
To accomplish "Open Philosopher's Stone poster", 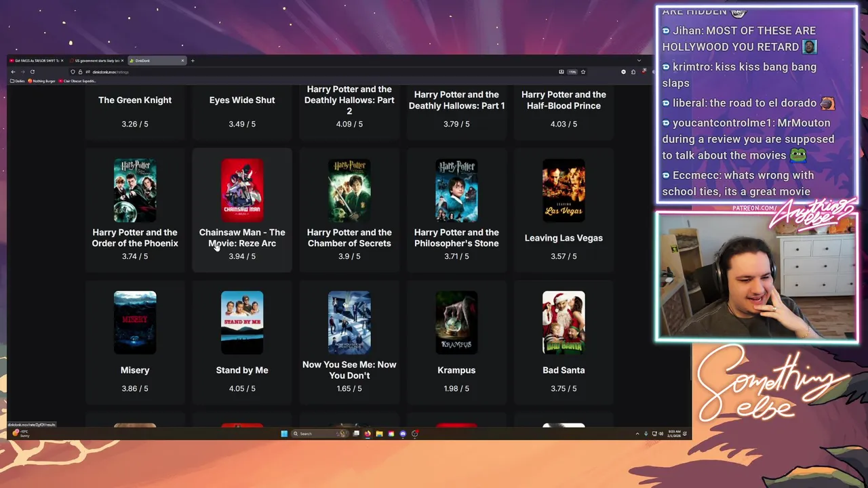I will (x=456, y=190).
